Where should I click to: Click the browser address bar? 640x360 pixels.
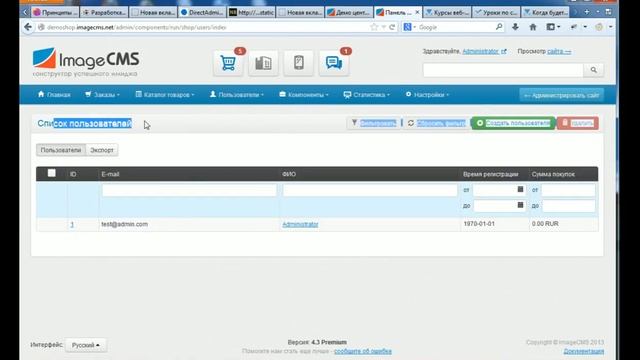pos(204,27)
